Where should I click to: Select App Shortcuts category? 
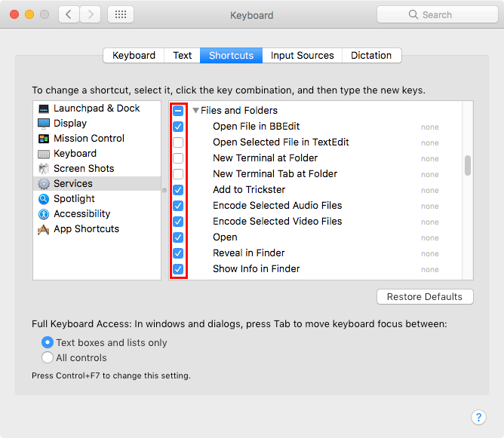97,229
